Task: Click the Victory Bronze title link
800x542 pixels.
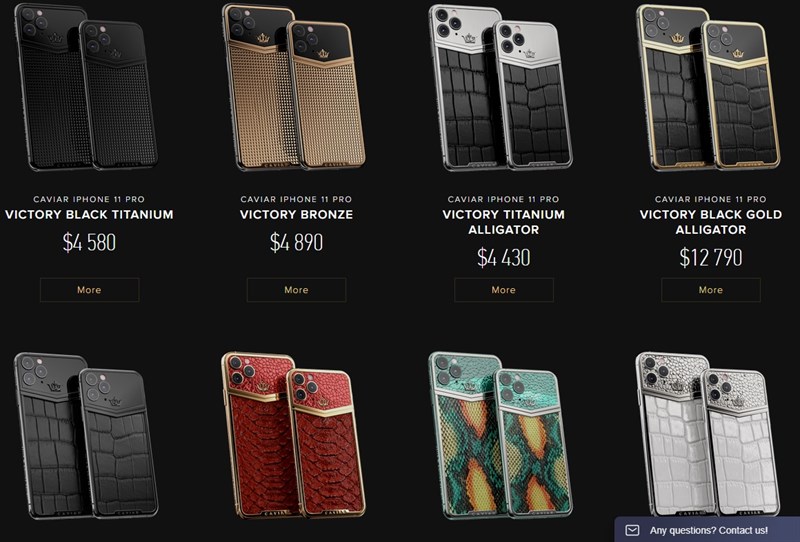Action: point(296,214)
